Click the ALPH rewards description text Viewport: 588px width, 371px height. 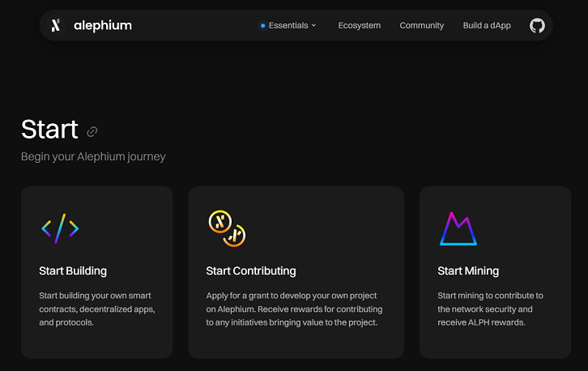pos(490,309)
